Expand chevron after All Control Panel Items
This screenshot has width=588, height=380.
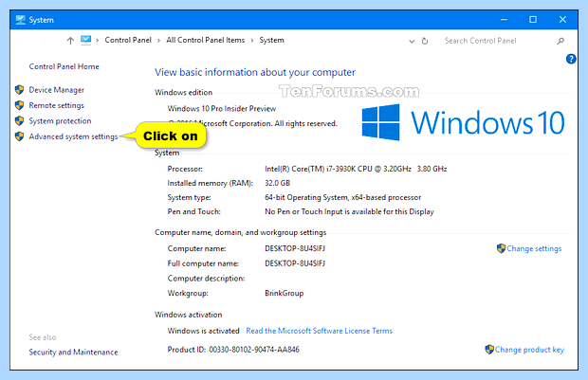252,41
